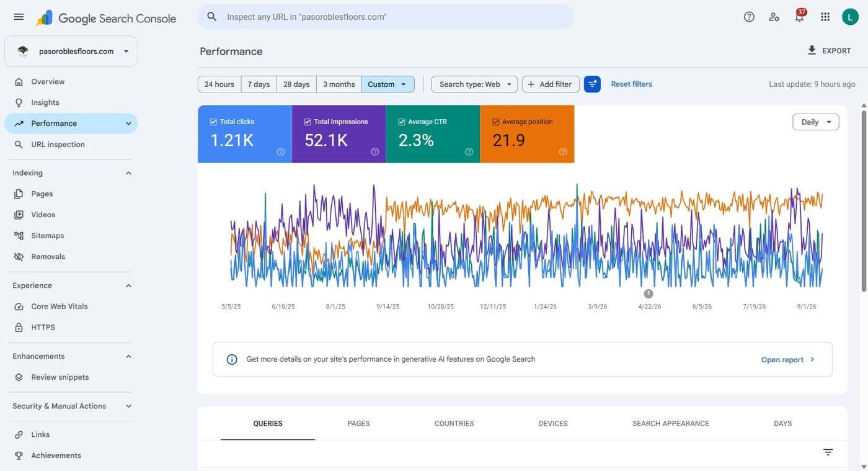Switch to the DAYS tab
Screen dimensions: 868x471
[x=782, y=423]
